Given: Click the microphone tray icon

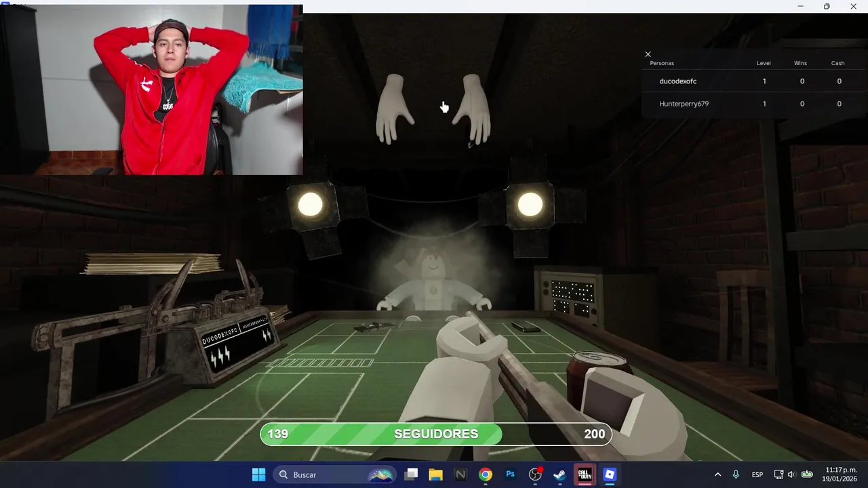Looking at the screenshot, I should (x=736, y=474).
